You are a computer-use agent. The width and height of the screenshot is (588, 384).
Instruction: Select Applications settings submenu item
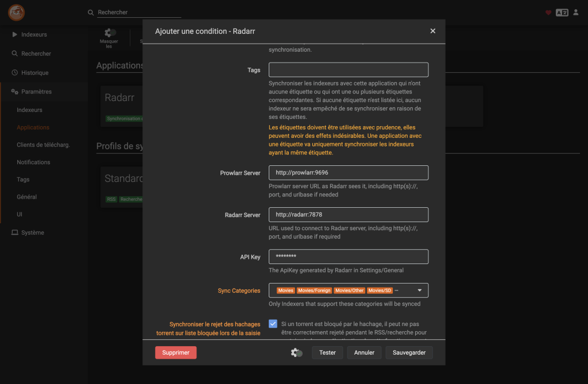33,127
